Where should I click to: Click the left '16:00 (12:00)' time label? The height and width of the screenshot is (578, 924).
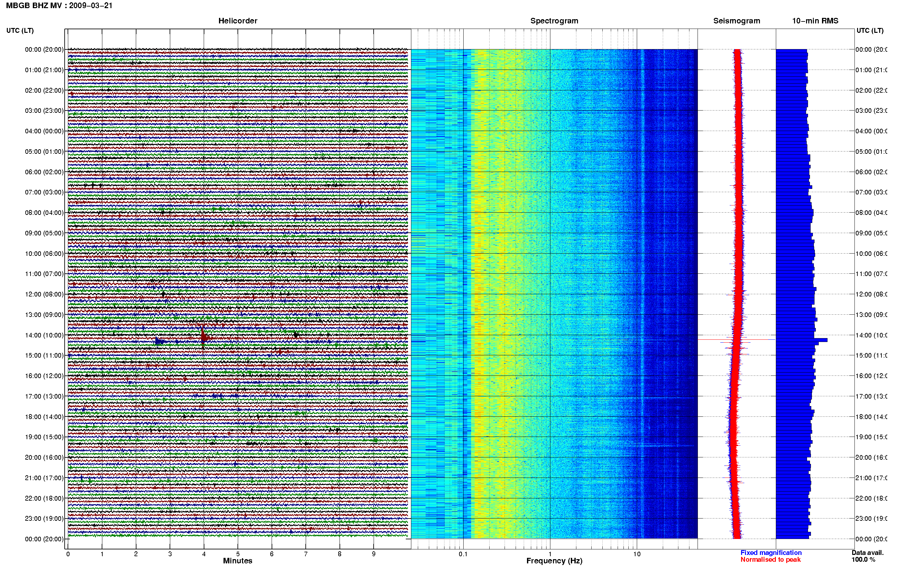click(44, 376)
